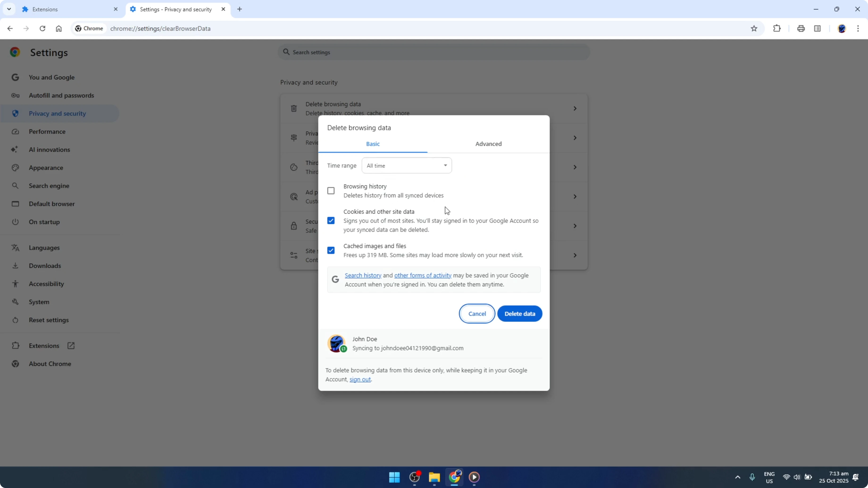Viewport: 868px width, 488px height.
Task: Uncheck Cookies and other site data
Action: coord(331,220)
